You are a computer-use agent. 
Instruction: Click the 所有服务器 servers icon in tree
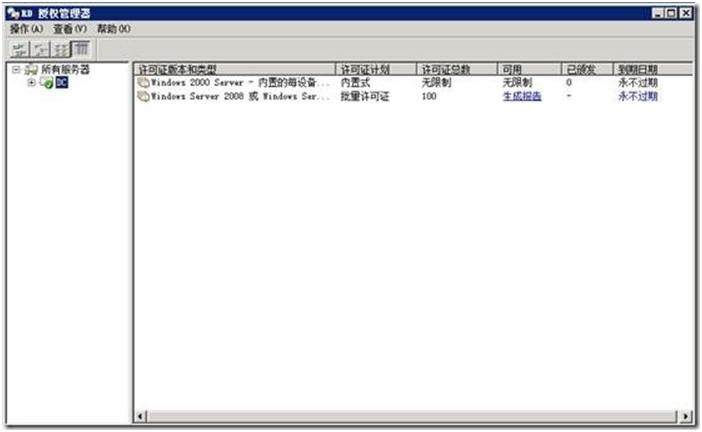click(x=31, y=69)
